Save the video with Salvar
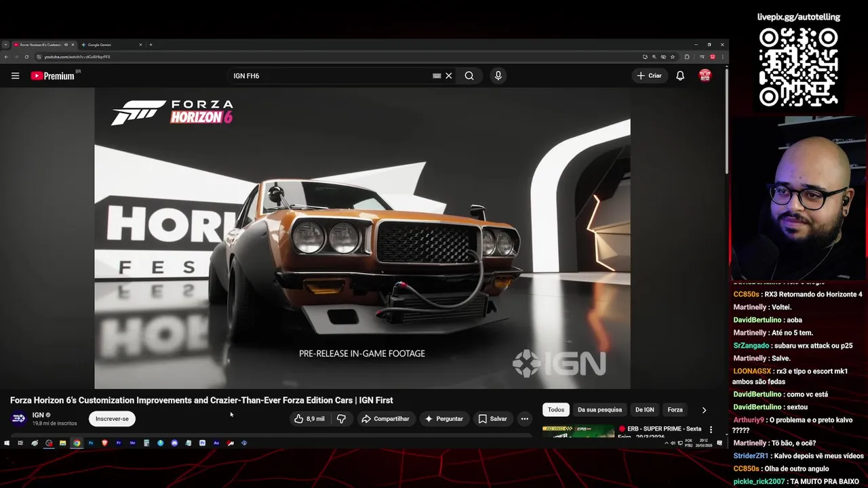This screenshot has width=868, height=488. click(x=492, y=419)
